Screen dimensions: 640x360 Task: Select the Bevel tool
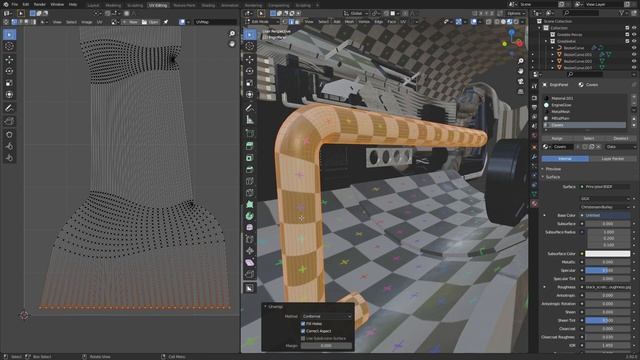[x=249, y=169]
